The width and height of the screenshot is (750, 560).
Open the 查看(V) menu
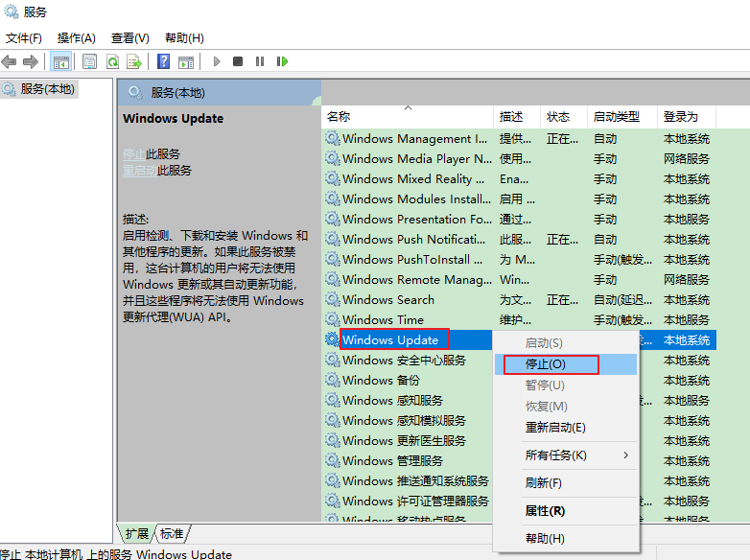pos(130,38)
